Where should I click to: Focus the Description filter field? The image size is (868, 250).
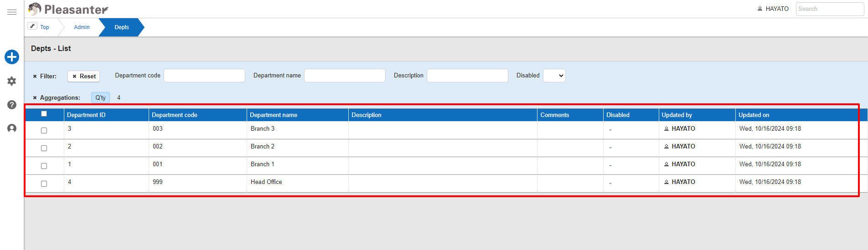point(467,76)
